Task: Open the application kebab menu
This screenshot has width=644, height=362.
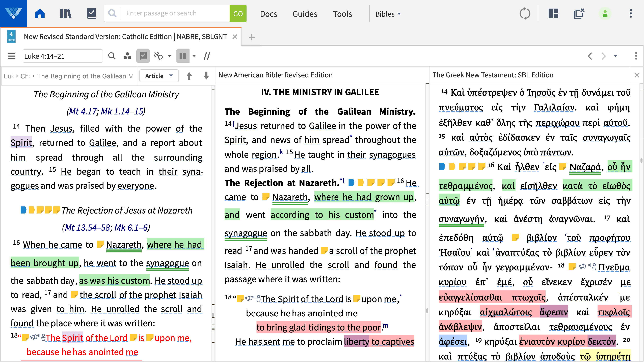Action: pyautogui.click(x=631, y=13)
